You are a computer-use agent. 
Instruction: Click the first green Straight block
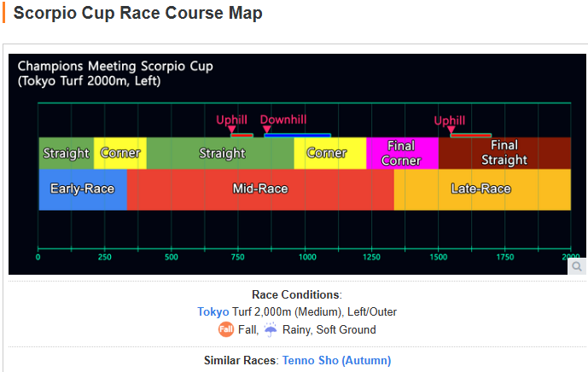tap(67, 153)
